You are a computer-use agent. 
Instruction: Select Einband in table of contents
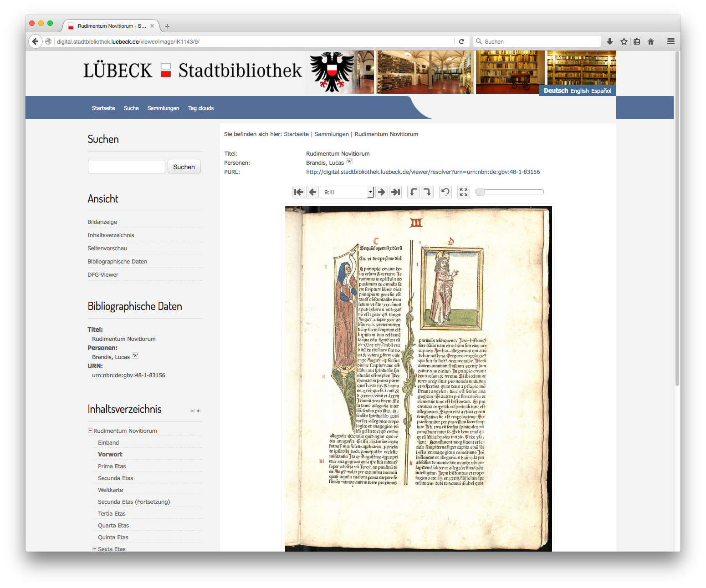pyautogui.click(x=108, y=443)
